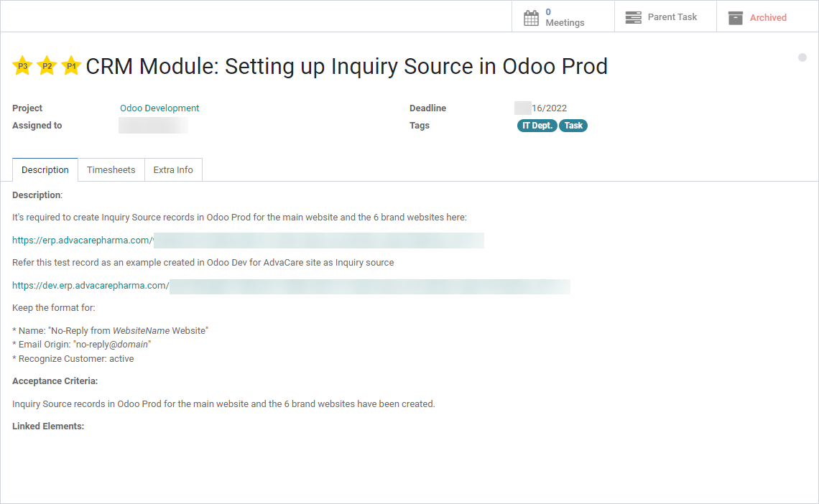The image size is (819, 504).
Task: Click the Tags field label
Action: [x=420, y=125]
